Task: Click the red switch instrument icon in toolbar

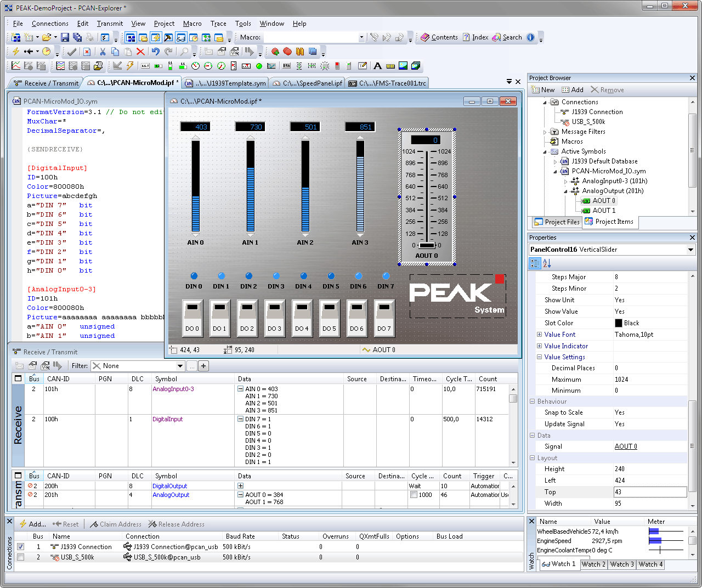Action: [x=337, y=66]
